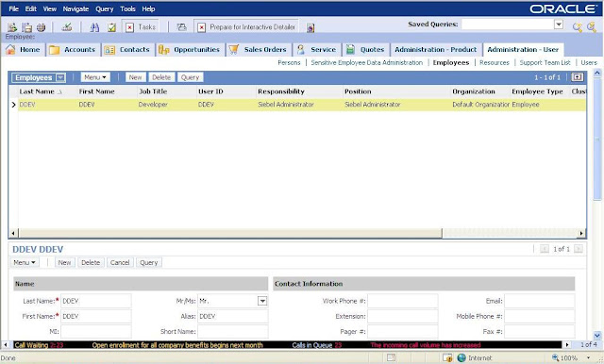Screen dimensions: 604x364
Task: Click the Prepare for Interactive Detailer button
Action: pos(246,27)
